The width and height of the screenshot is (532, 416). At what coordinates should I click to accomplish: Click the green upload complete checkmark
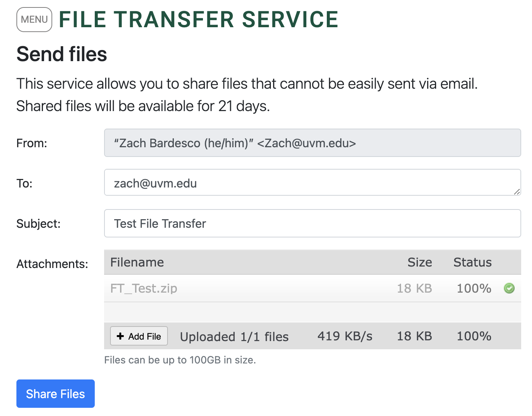click(509, 288)
